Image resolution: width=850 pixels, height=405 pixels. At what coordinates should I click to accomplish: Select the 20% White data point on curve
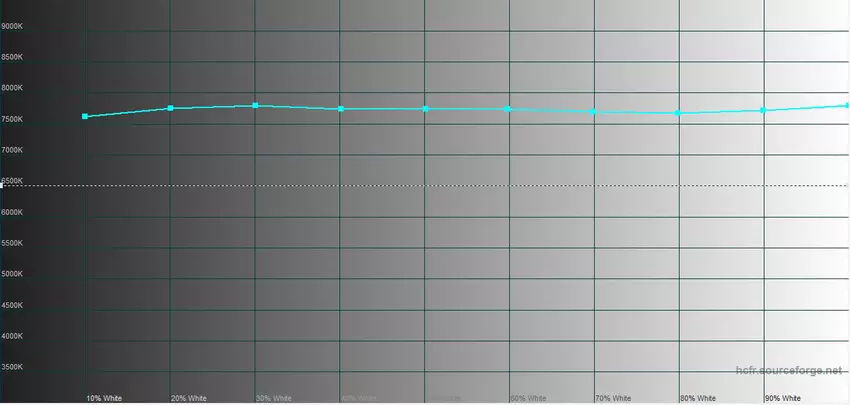(171, 108)
